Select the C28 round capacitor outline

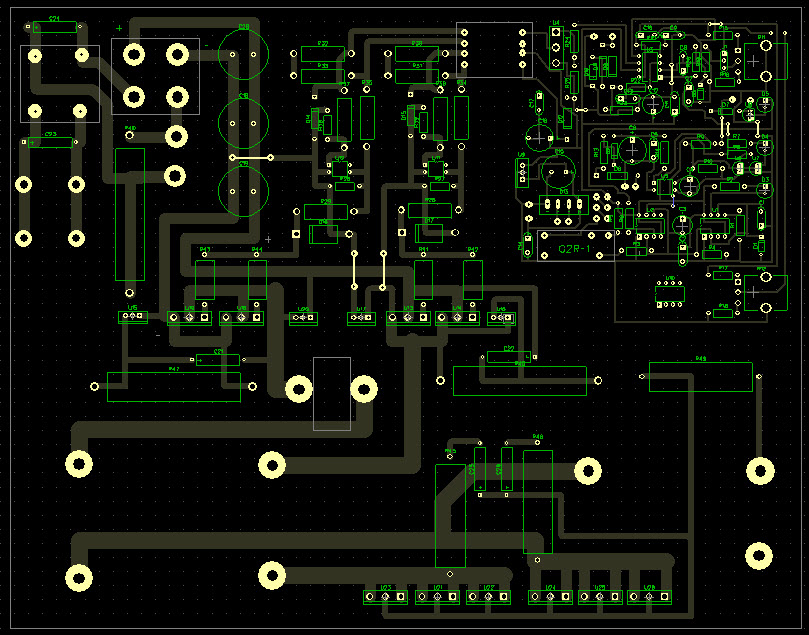click(244, 54)
